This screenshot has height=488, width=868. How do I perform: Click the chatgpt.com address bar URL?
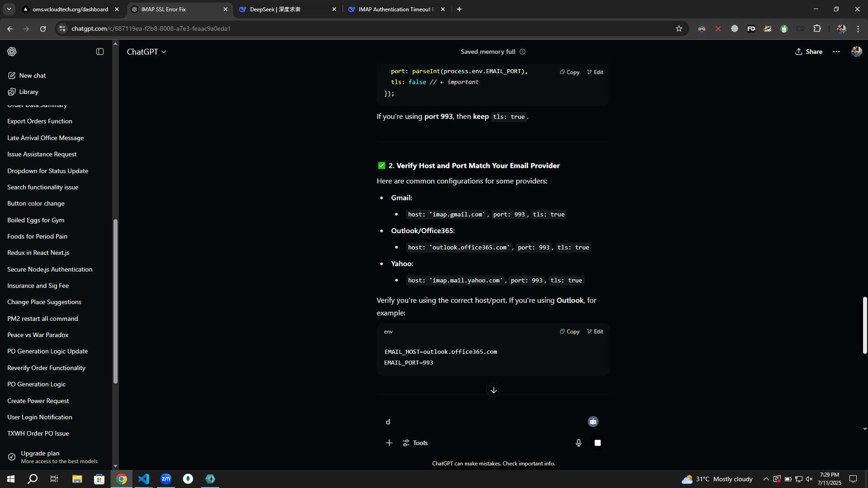click(151, 28)
